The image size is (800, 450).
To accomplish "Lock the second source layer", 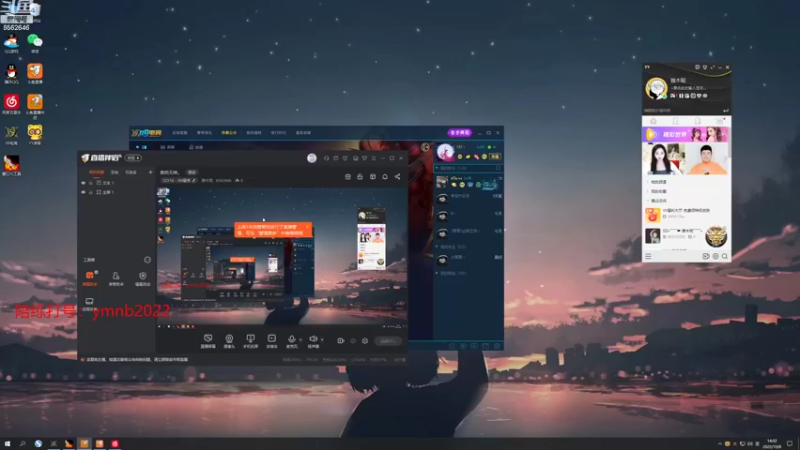I will [x=91, y=192].
